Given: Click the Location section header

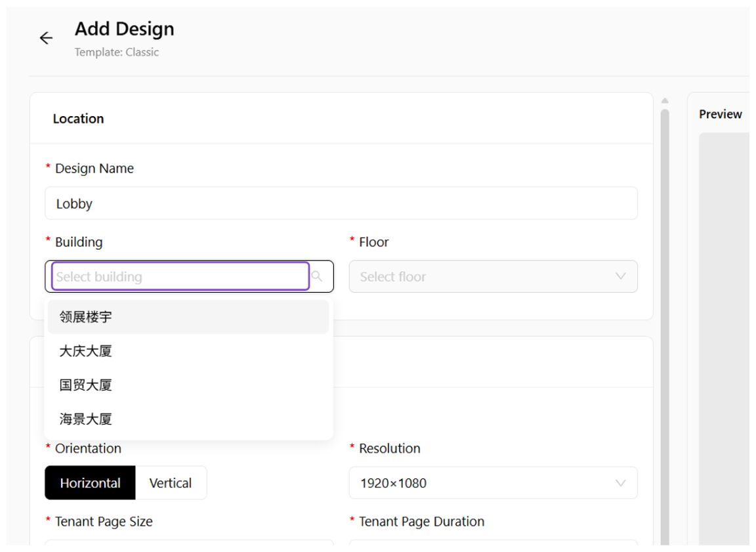Looking at the screenshot, I should pos(79,119).
